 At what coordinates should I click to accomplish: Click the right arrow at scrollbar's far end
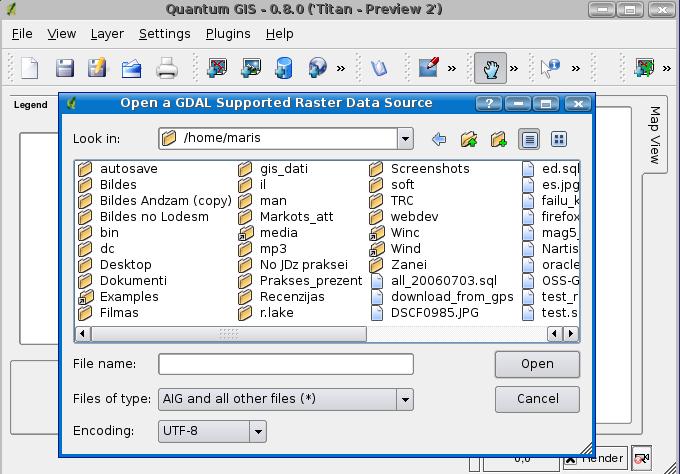coord(571,333)
